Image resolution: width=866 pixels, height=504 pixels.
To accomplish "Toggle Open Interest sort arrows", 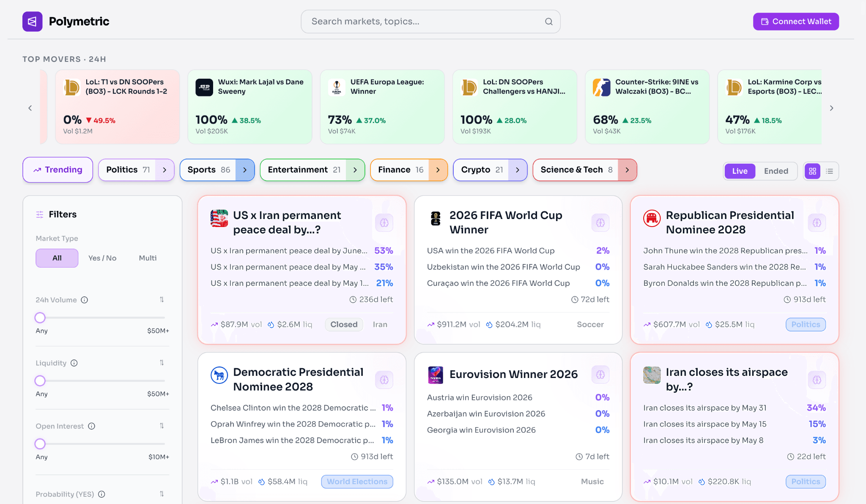I will click(x=162, y=426).
